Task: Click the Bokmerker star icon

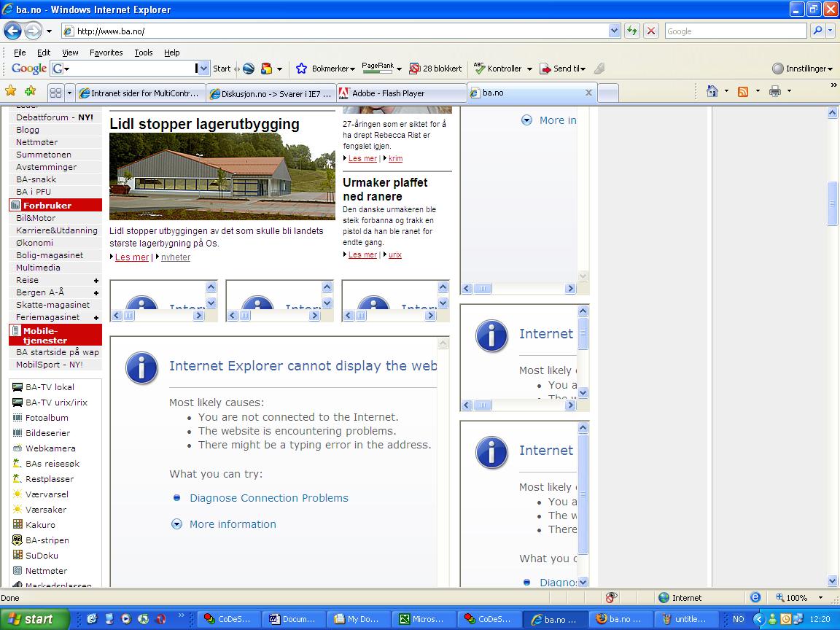Action: click(x=302, y=69)
